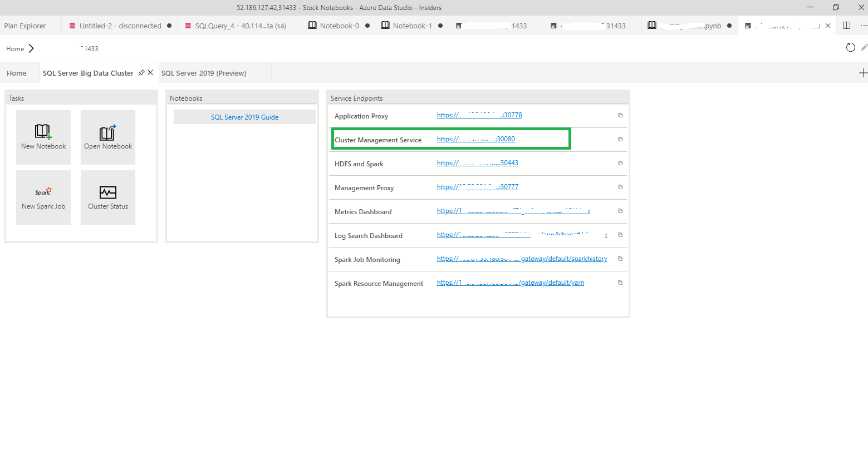Open the SQL Server 2019 Guide notebook

pyautogui.click(x=244, y=117)
